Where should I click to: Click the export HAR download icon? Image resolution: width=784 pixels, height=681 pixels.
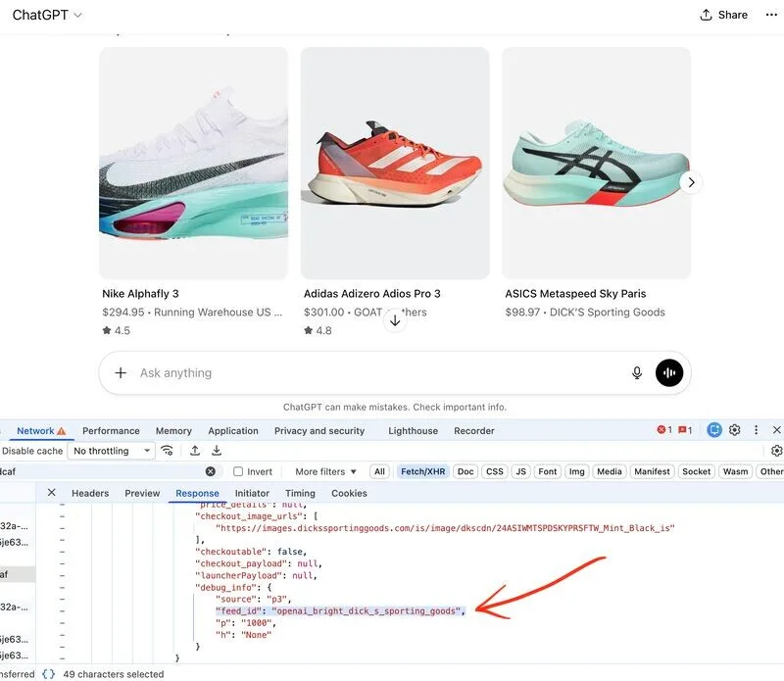tap(217, 451)
